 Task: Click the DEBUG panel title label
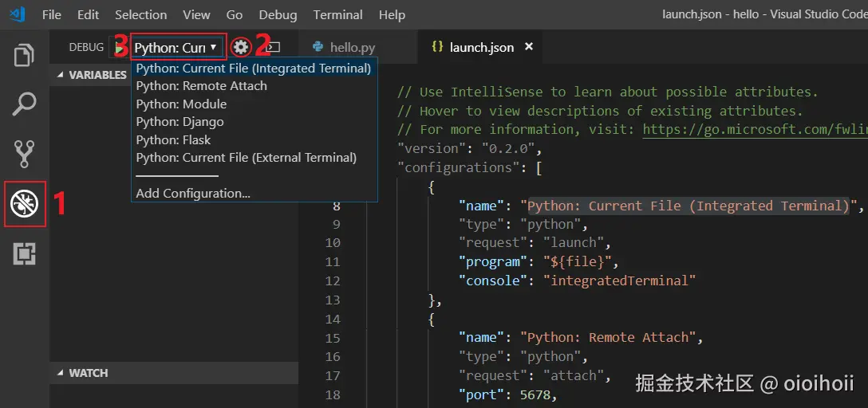(x=86, y=48)
